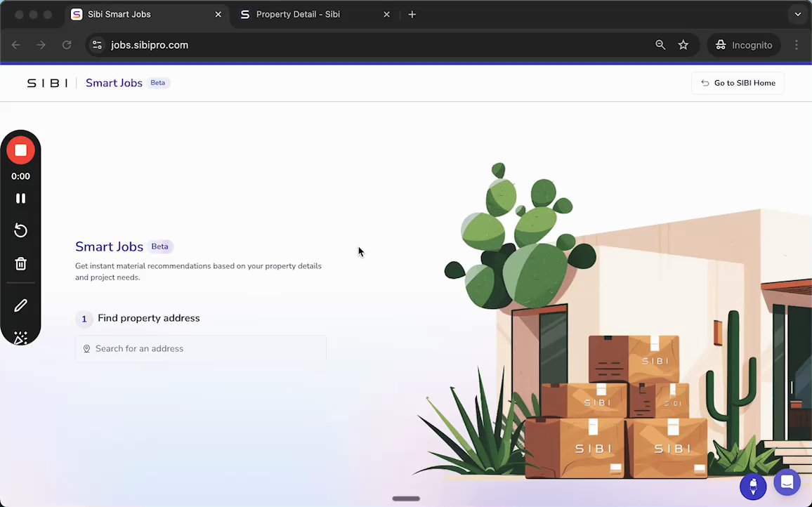Expand the tab search dropdown arrow
This screenshot has height=507, width=812.
[x=797, y=15]
